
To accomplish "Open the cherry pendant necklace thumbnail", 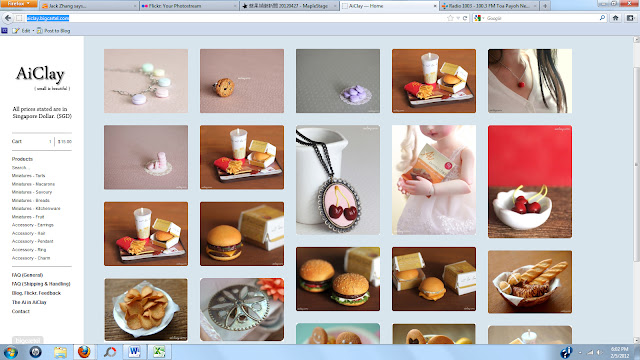I will click(338, 180).
